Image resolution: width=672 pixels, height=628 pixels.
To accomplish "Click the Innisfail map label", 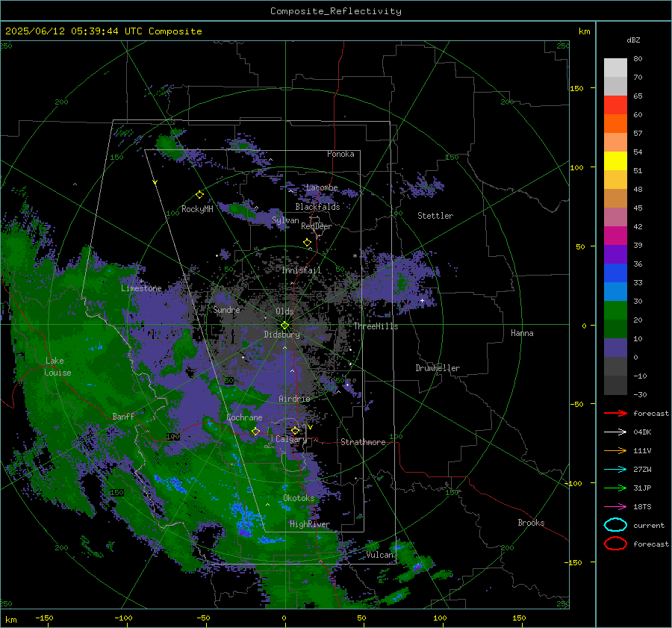I will (301, 270).
